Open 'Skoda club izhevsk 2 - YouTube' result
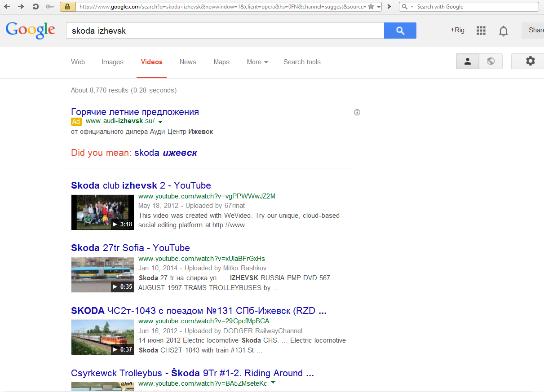Image resolution: width=544 pixels, height=392 pixels. [x=141, y=185]
